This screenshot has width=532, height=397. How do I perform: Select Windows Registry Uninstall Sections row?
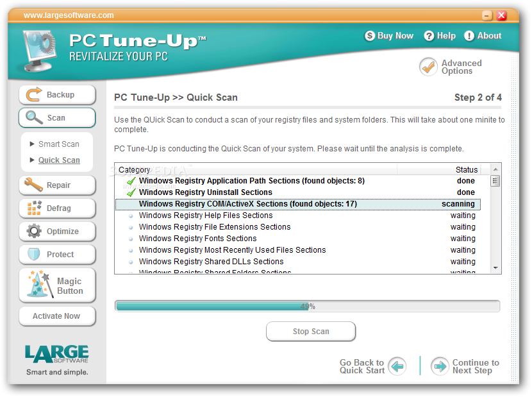(298, 192)
